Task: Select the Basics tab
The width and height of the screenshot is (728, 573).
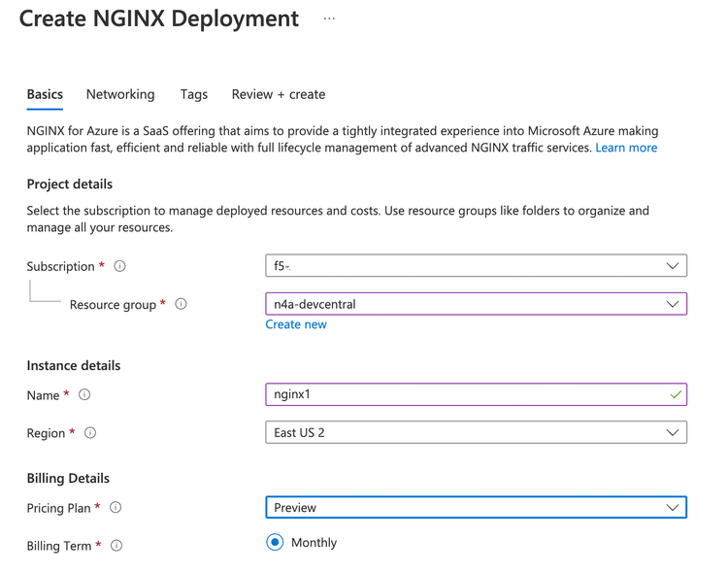Action: pyautogui.click(x=45, y=94)
